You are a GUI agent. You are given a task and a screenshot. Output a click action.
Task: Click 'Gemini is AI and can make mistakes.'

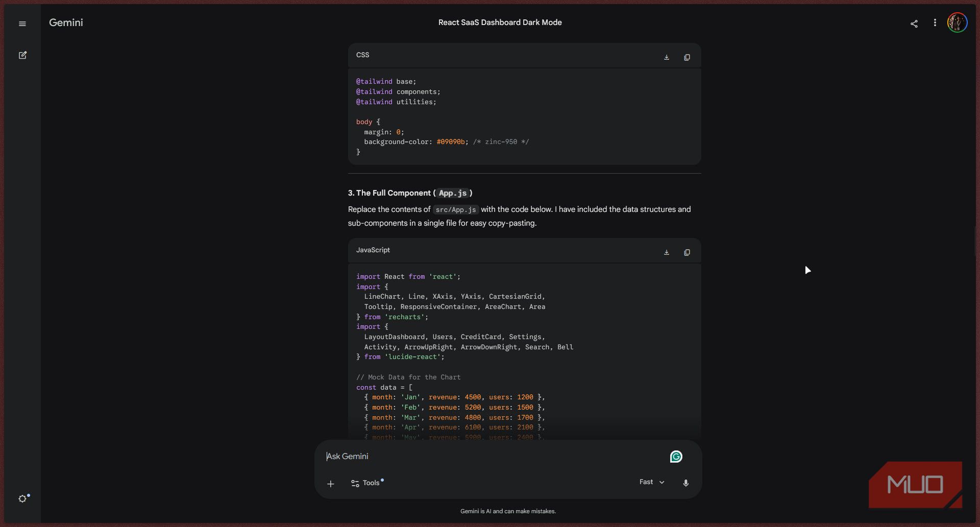point(508,511)
